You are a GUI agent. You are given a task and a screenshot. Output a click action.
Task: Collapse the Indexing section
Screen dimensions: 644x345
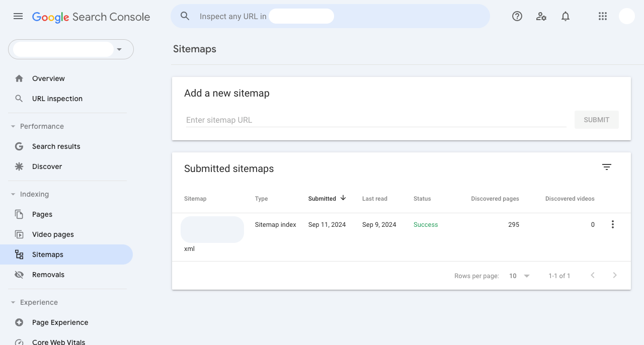coord(13,194)
